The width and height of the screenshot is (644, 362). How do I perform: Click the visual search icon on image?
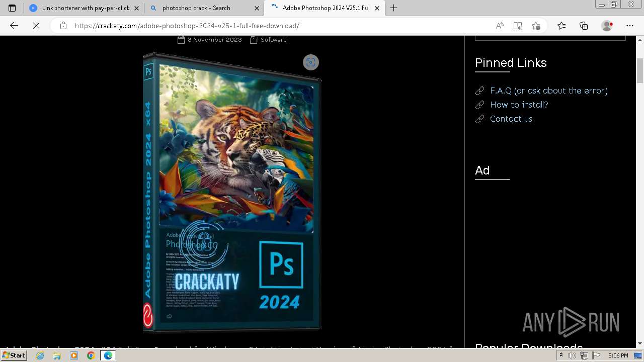311,62
